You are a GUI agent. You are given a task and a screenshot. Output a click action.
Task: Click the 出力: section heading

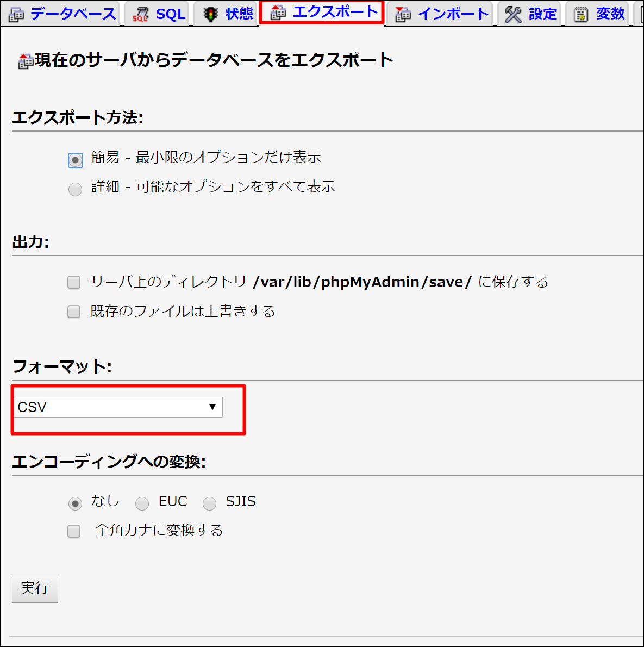pyautogui.click(x=31, y=242)
